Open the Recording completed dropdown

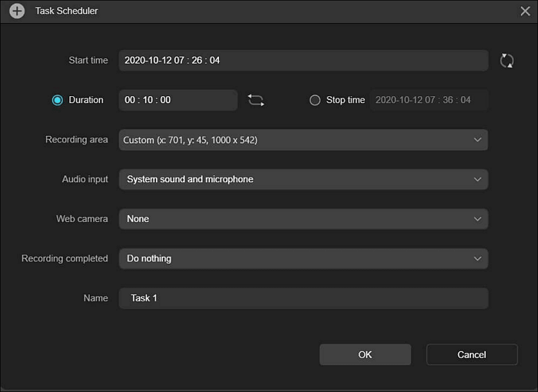(x=304, y=258)
